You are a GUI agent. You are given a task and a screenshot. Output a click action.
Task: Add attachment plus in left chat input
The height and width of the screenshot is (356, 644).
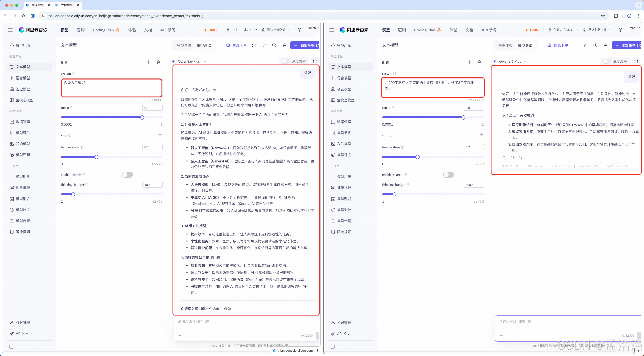tap(180, 336)
